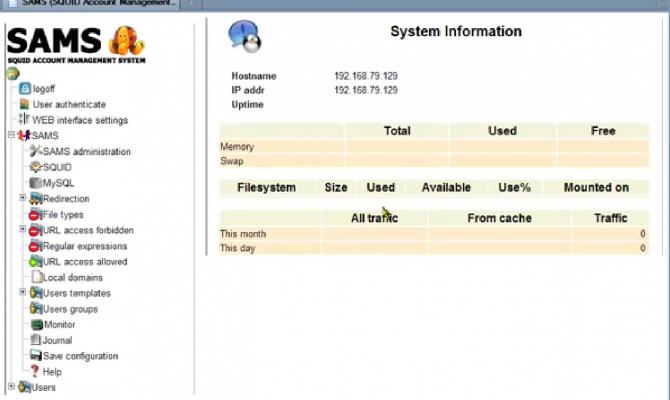Screen dimensions: 670x400
Task: Click the System Information heading
Action: click(x=456, y=31)
